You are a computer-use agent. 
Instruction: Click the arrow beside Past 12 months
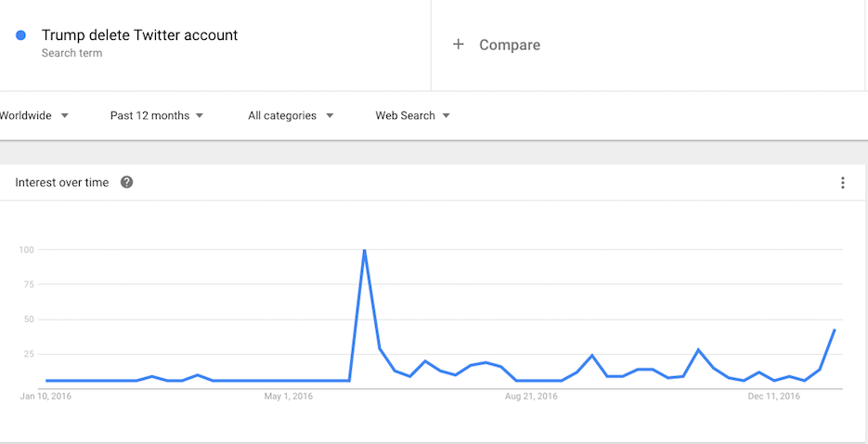[x=200, y=116]
